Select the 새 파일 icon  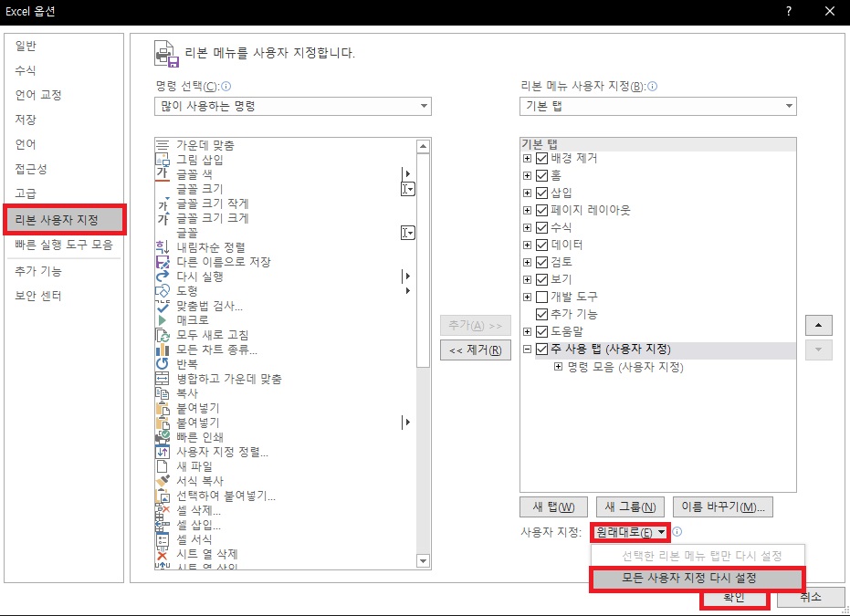coord(163,466)
